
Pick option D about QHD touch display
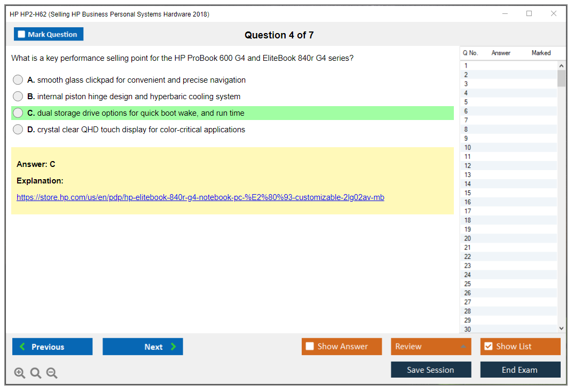coord(18,130)
